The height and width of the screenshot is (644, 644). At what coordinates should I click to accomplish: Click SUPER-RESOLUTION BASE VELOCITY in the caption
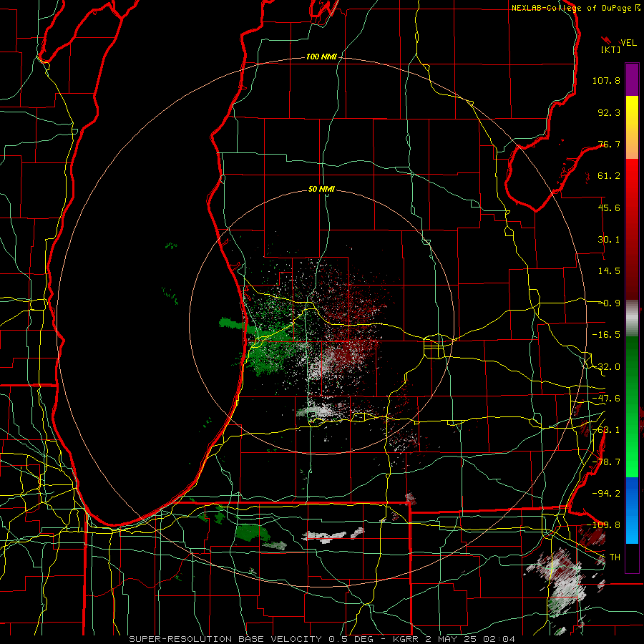pos(225,639)
